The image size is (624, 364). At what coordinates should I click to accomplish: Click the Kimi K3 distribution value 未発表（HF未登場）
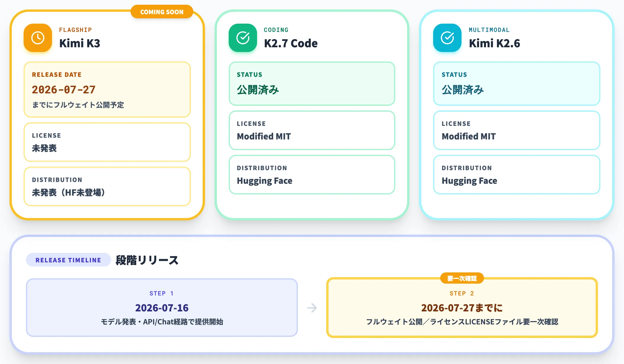coord(69,193)
